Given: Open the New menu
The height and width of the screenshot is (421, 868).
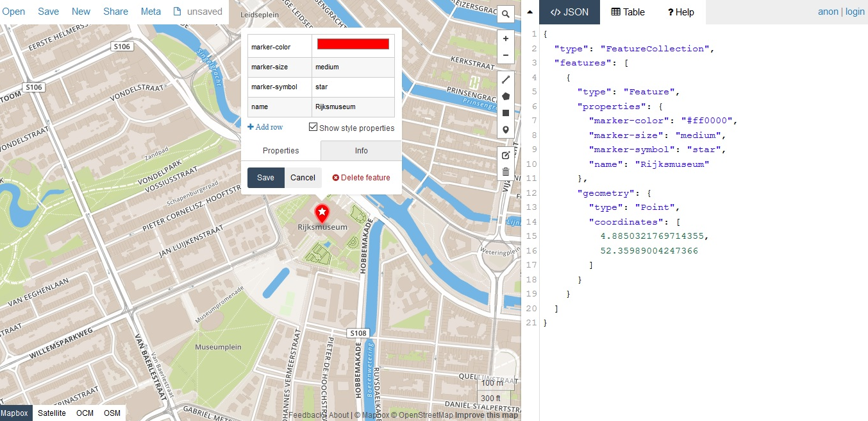Looking at the screenshot, I should [81, 12].
